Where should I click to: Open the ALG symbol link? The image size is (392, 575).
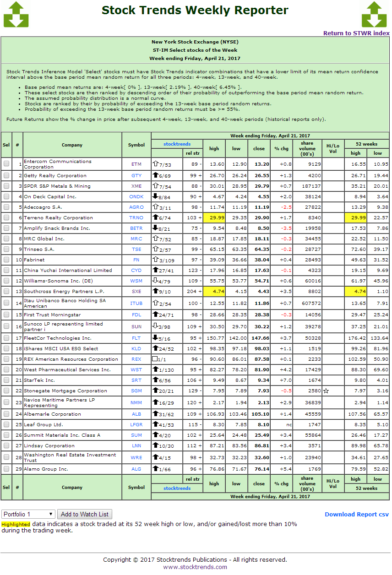click(x=136, y=469)
